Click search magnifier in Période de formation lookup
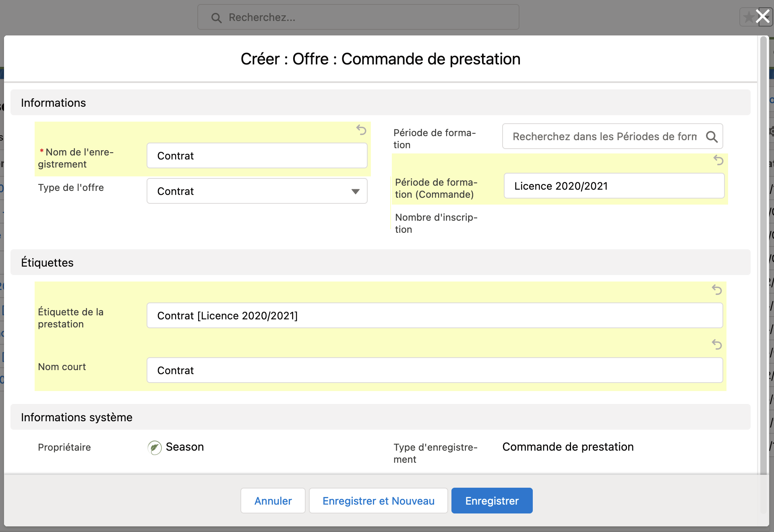The image size is (774, 532). tap(712, 137)
